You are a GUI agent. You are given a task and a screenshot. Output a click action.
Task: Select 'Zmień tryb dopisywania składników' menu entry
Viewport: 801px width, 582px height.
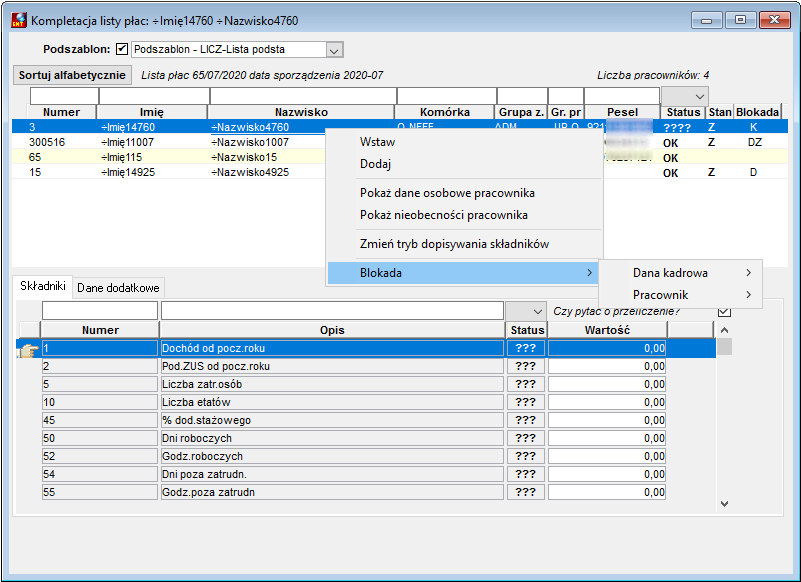pos(454,244)
